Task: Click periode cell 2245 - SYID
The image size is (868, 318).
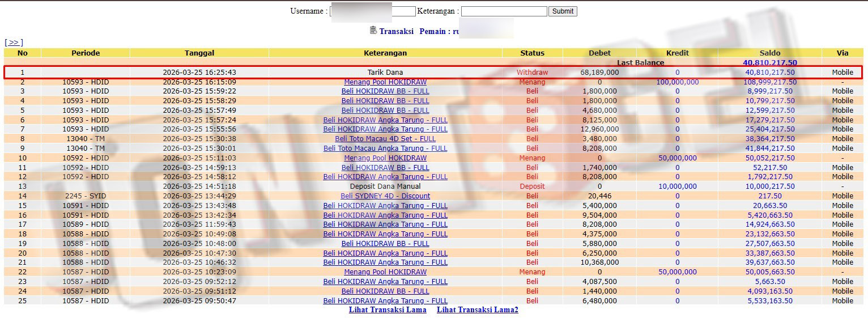Action: [x=86, y=196]
